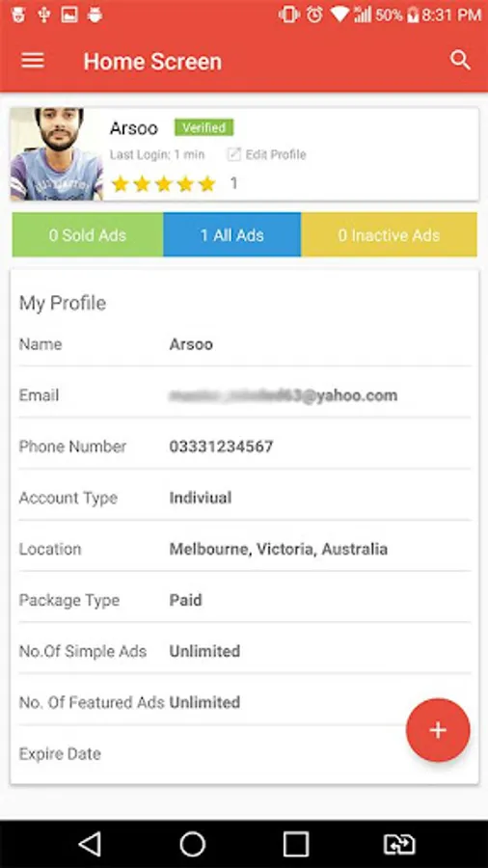Viewport: 488px width, 868px height.
Task: Tap the user profile photo
Action: click(x=57, y=154)
